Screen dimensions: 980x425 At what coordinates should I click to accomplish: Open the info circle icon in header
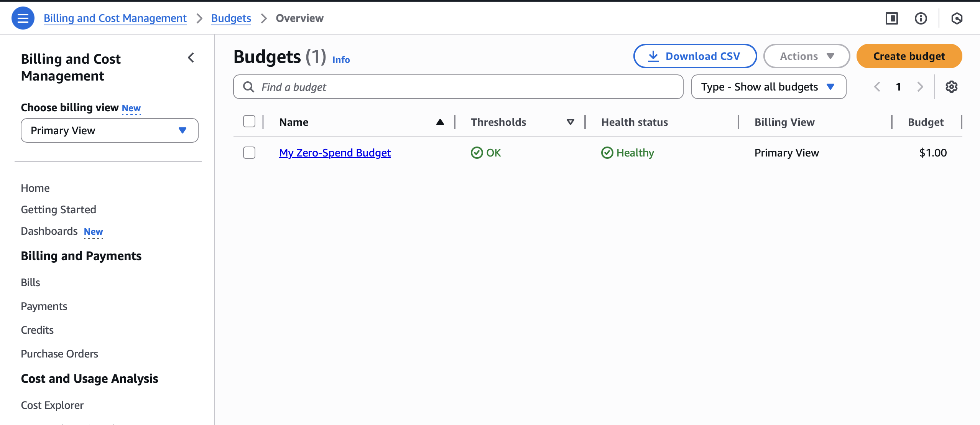921,18
